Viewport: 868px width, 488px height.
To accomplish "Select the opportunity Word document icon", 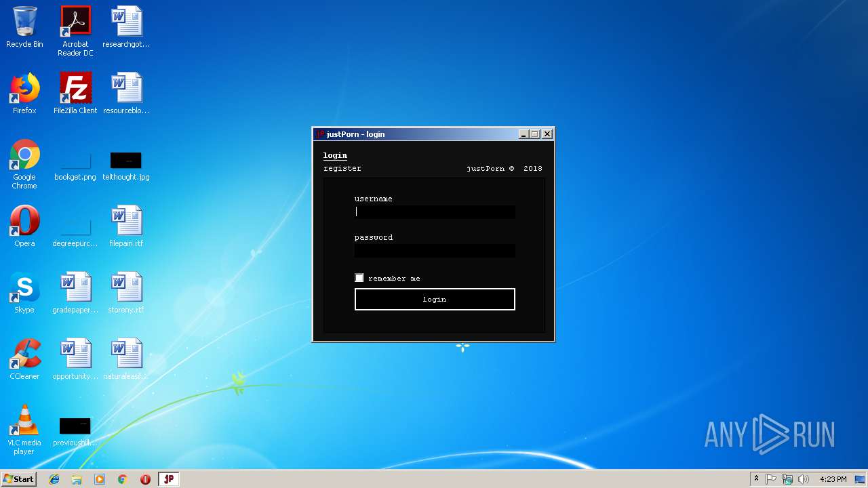I will (75, 360).
